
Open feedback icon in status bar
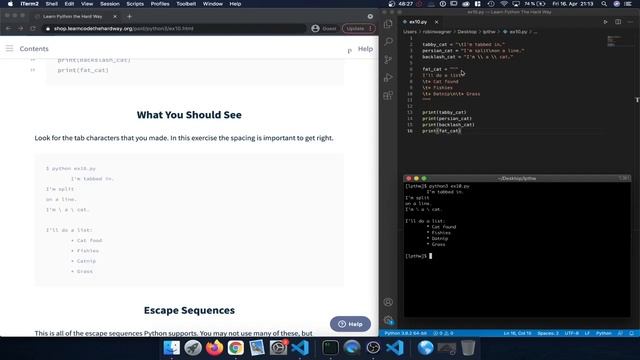(x=620, y=333)
